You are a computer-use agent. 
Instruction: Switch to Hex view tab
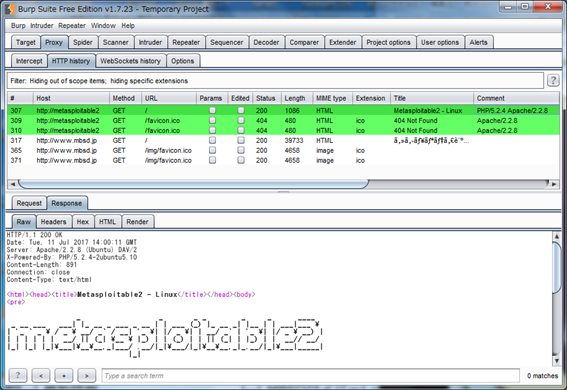pos(82,222)
